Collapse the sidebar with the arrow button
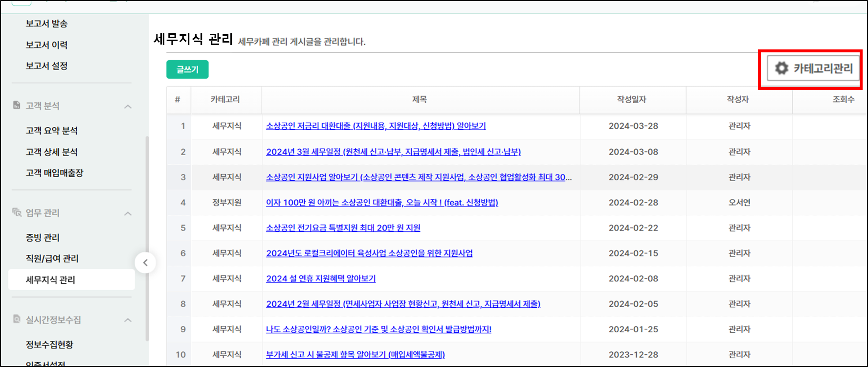 tap(145, 263)
